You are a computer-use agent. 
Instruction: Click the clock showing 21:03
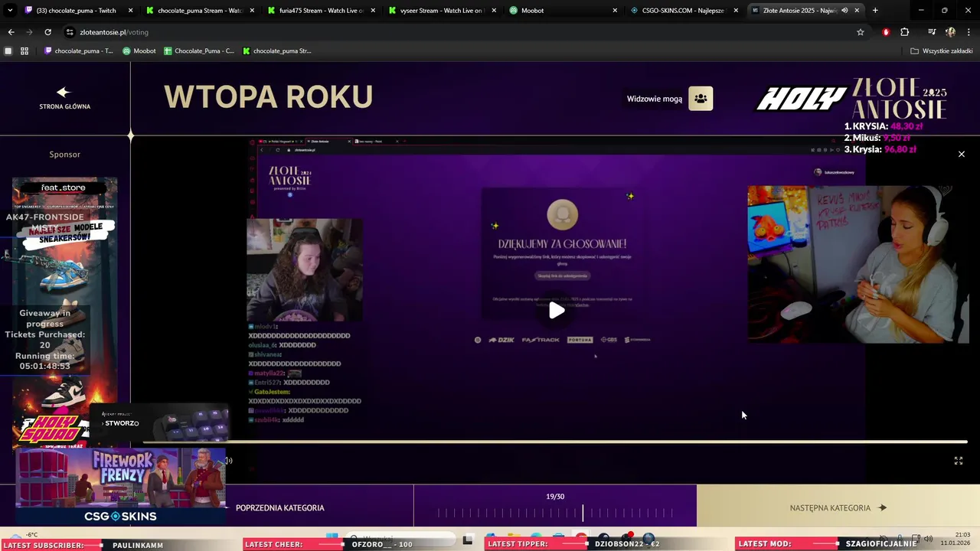pos(962,534)
